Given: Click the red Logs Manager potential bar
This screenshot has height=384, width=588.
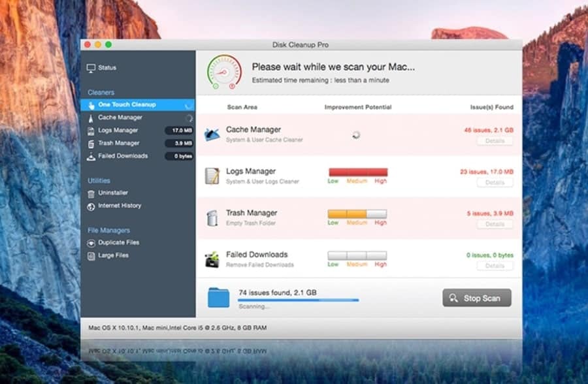Looking at the screenshot, I should 358,172.
